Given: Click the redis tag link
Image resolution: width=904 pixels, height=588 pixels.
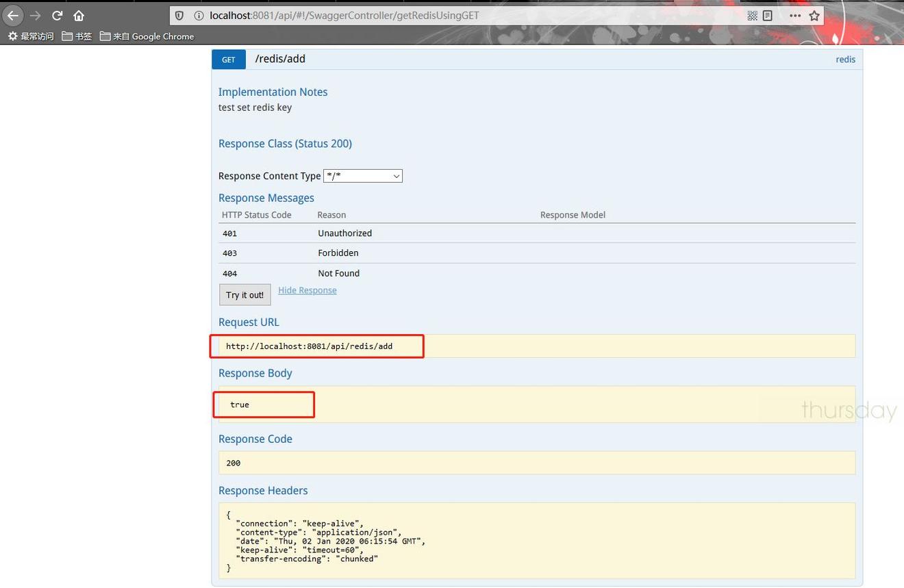Looking at the screenshot, I should [845, 60].
